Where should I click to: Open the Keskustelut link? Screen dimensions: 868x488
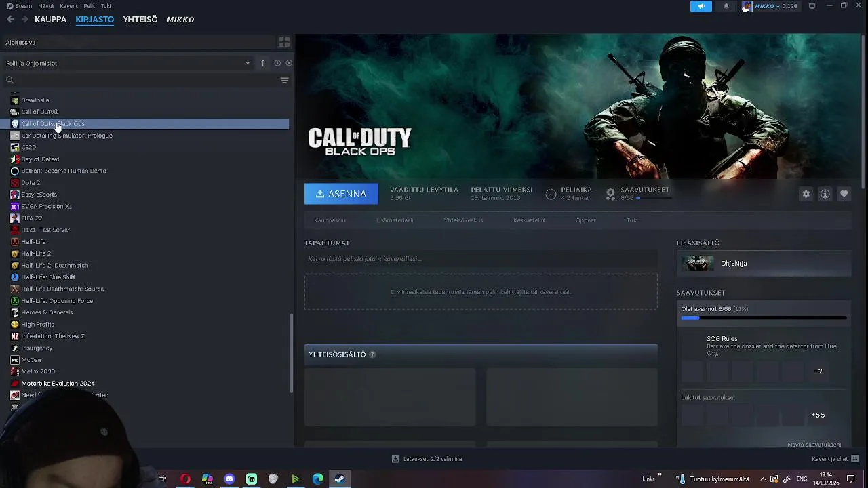pyautogui.click(x=529, y=220)
